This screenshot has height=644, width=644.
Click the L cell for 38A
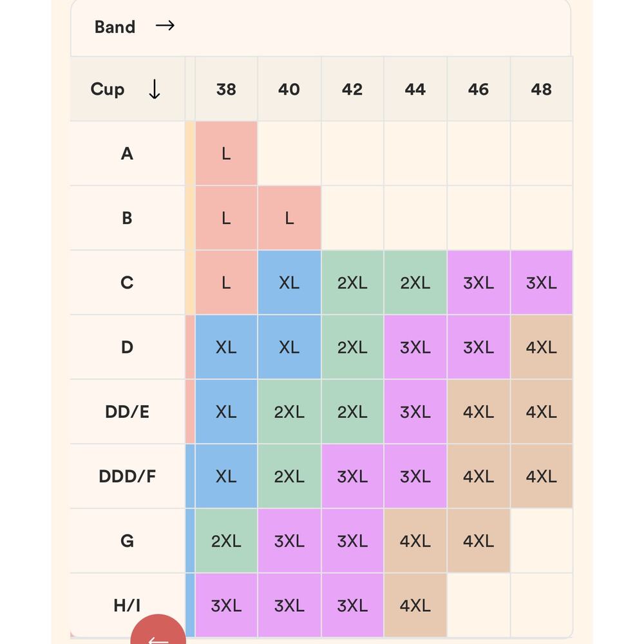tap(226, 154)
